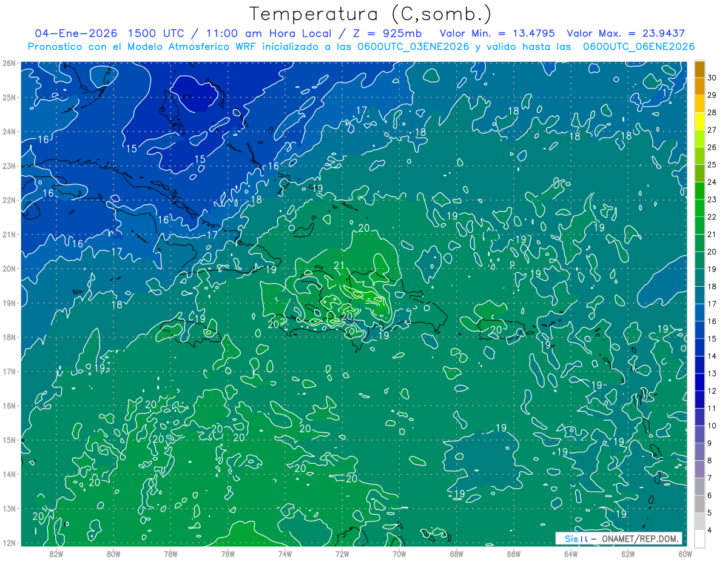The width and height of the screenshot is (728, 562).
Task: Click the '68W' longitude axis label
Action: [456, 554]
